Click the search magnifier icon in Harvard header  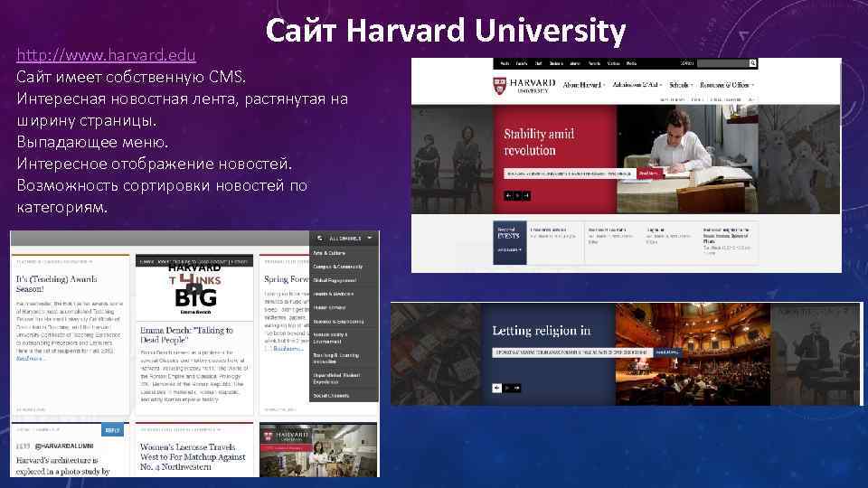752,63
